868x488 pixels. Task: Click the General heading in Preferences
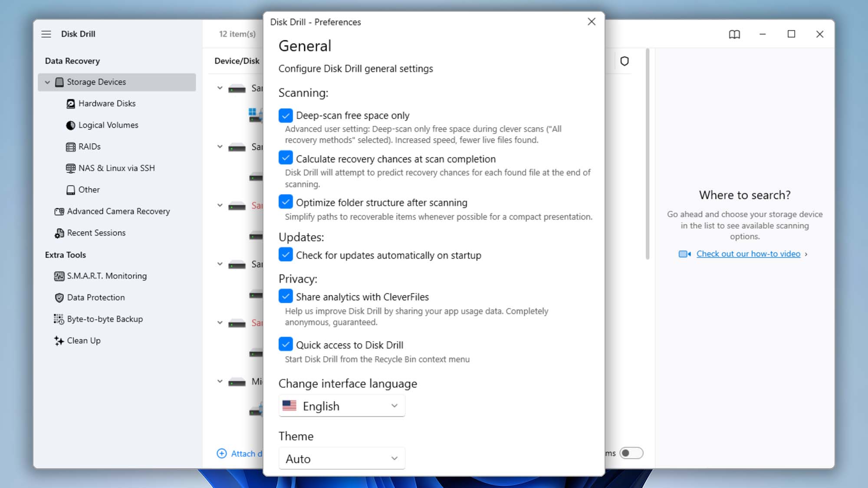click(x=305, y=46)
